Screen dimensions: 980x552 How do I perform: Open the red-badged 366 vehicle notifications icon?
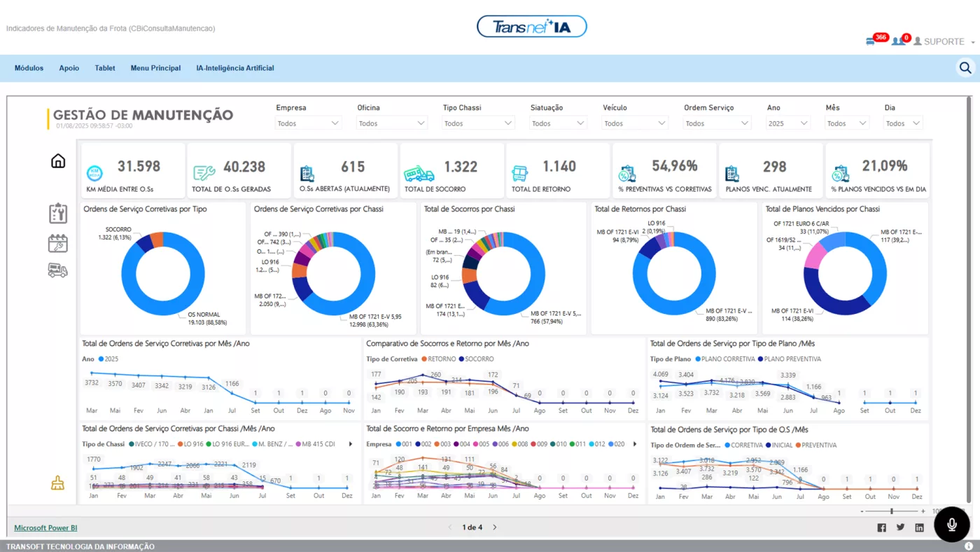(871, 41)
